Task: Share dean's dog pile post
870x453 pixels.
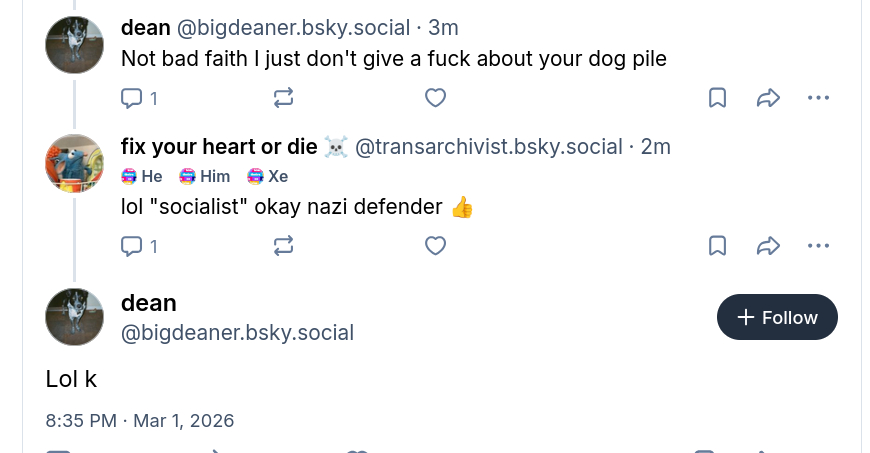Action: coord(768,98)
